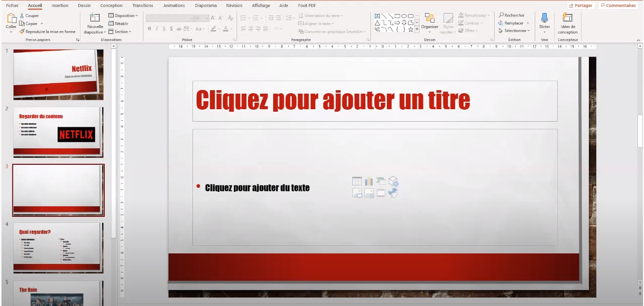Open the Remplacer dropdown arrow
644x306 pixels.
[x=528, y=23]
